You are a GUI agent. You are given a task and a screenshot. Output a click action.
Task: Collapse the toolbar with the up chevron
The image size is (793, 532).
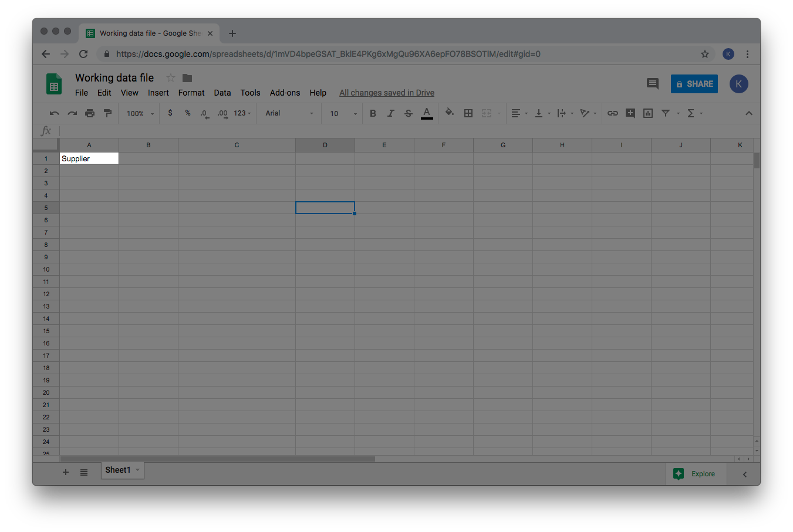click(x=749, y=113)
